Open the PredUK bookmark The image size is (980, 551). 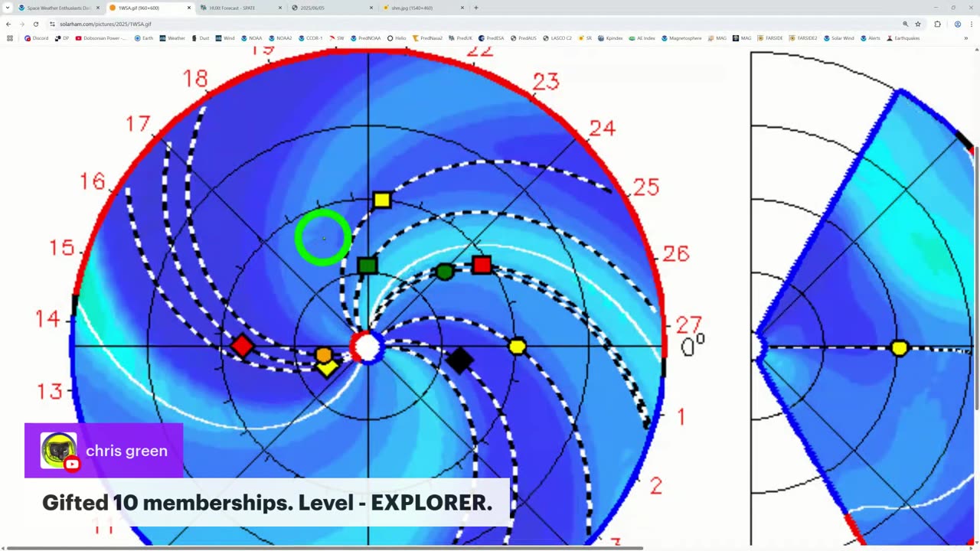pyautogui.click(x=460, y=37)
